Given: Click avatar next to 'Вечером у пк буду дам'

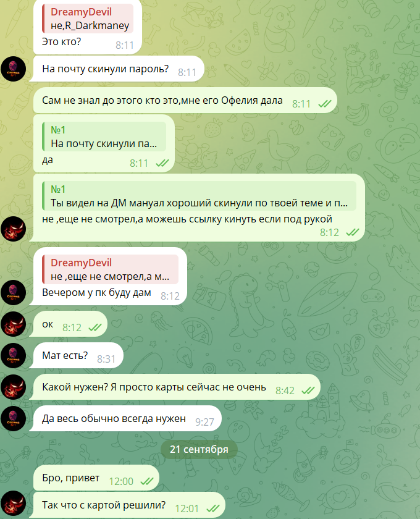Looking at the screenshot, I should click(x=13, y=293).
